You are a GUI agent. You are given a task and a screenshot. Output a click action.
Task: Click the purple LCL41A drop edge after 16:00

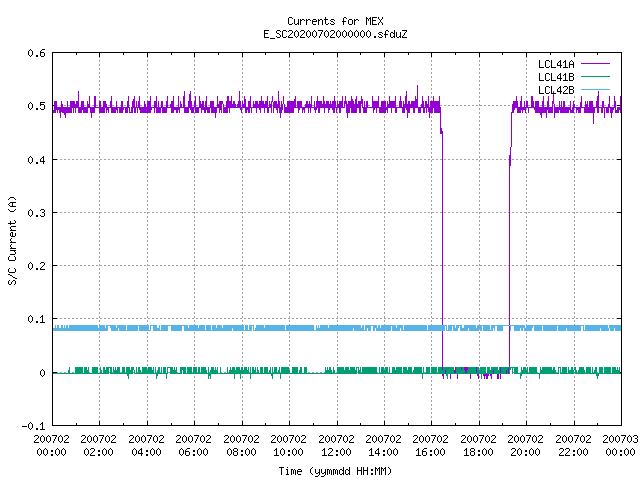tap(442, 245)
